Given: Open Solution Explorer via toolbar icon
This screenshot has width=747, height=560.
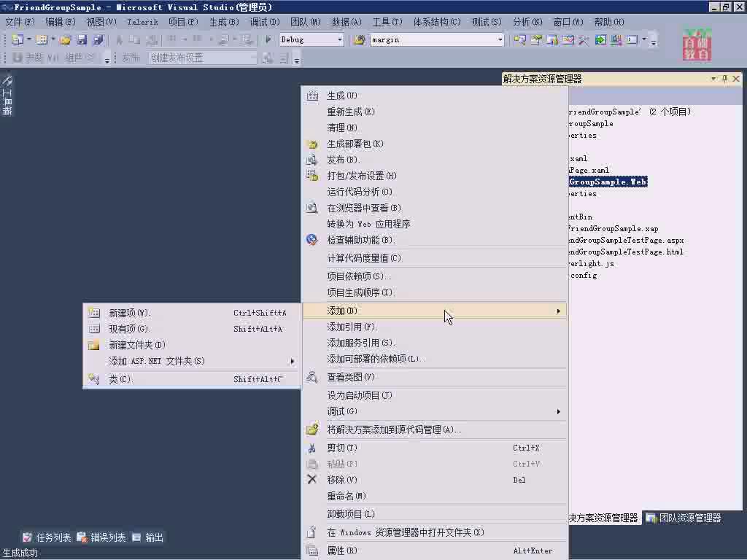Looking at the screenshot, I should (x=519, y=40).
